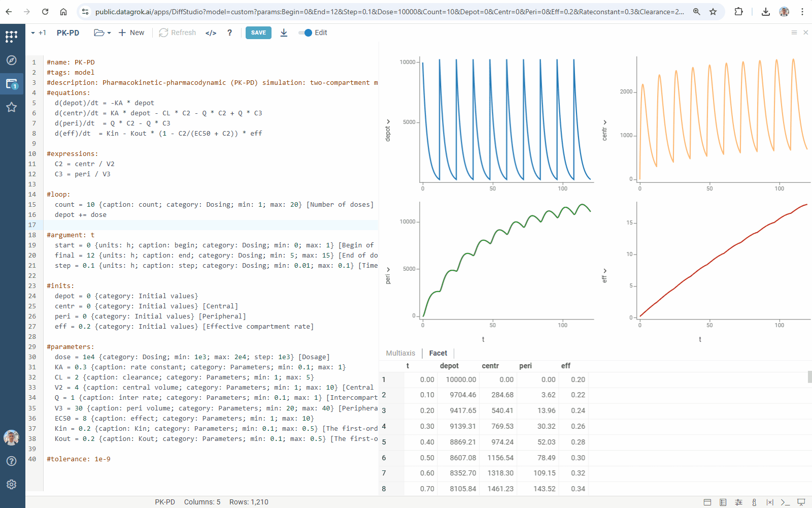Toggle the filter sliders icon in status bar
This screenshot has height=508, width=812.
coord(738,502)
